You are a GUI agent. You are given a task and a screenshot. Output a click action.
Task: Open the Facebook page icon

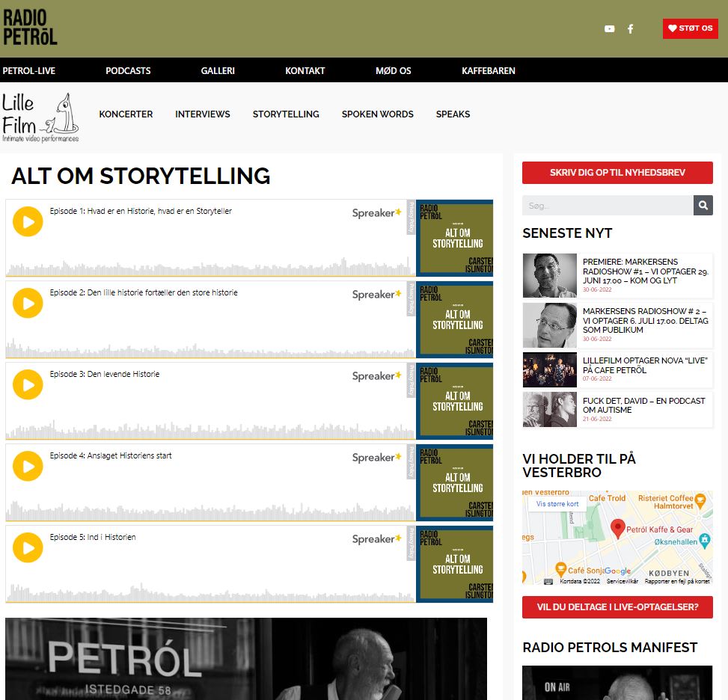631,28
